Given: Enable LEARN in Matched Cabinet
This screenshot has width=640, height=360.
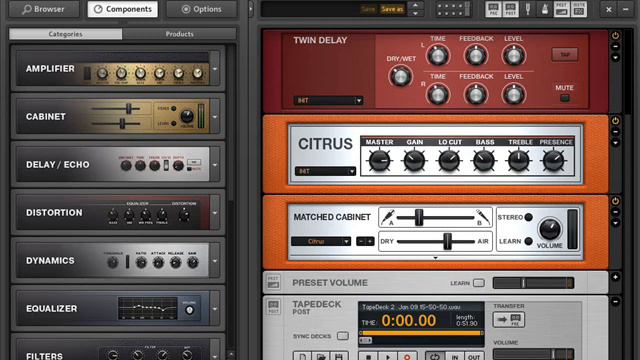Looking at the screenshot, I should 529,241.
